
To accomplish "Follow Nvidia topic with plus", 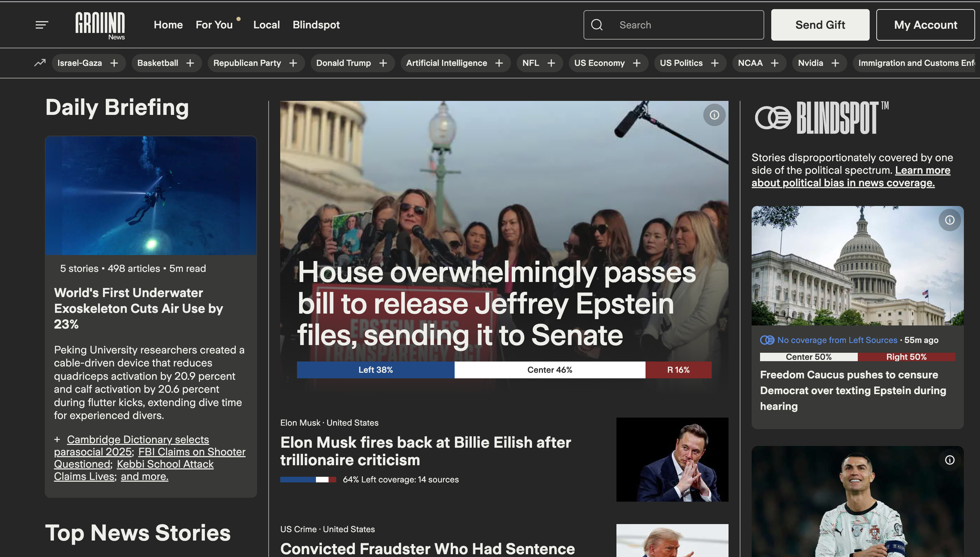I will click(835, 63).
